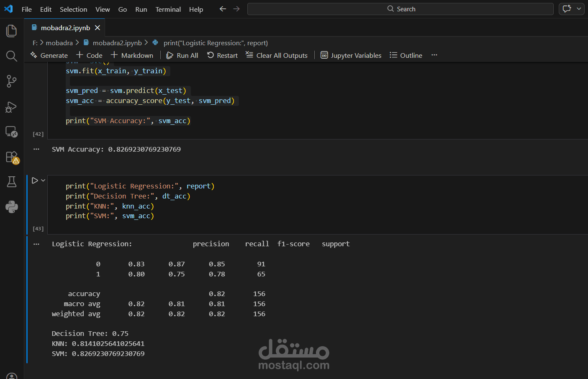
Task: Click print SVM Accuracy code line
Action: 128,121
